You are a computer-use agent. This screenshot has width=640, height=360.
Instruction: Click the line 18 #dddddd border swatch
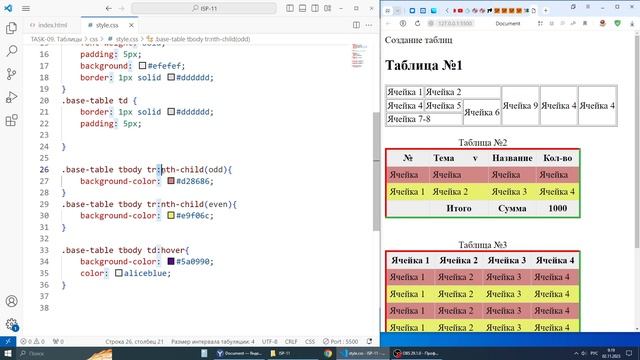click(x=171, y=77)
